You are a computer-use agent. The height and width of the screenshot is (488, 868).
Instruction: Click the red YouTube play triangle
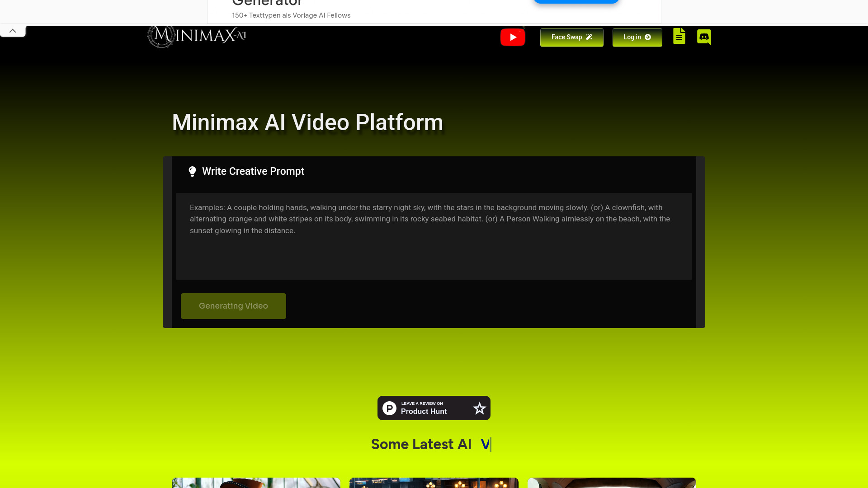click(x=513, y=37)
